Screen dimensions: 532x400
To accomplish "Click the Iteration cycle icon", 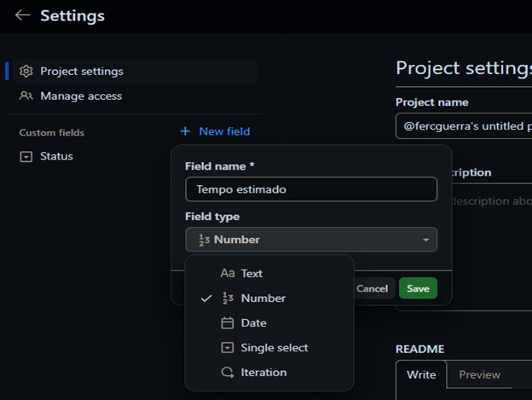I will click(x=227, y=373).
